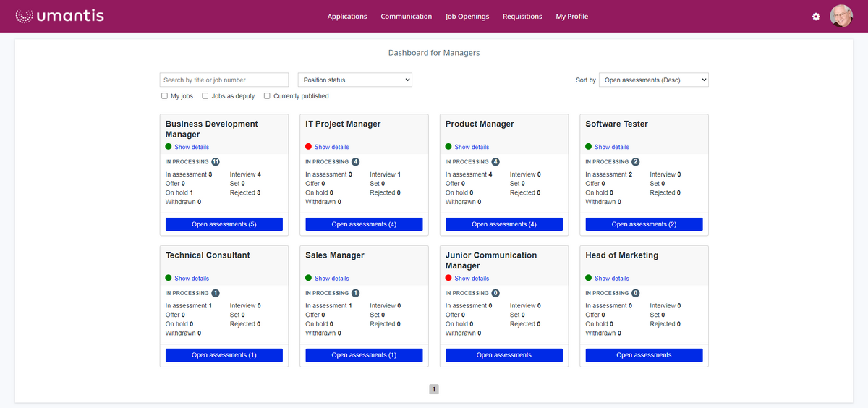Screen dimensions: 868x408
Task: Show details link for Sales Manager
Action: (331, 278)
